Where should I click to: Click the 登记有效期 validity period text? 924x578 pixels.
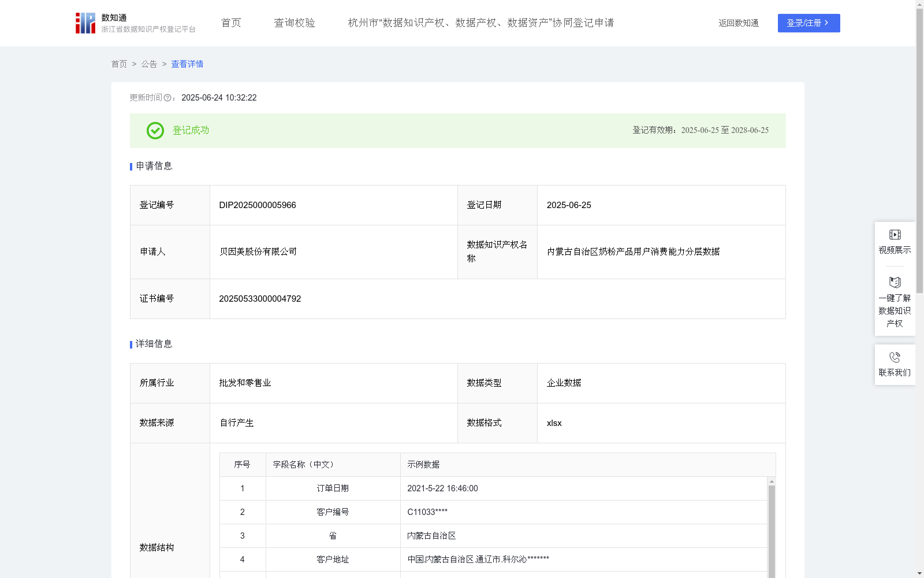pos(701,130)
